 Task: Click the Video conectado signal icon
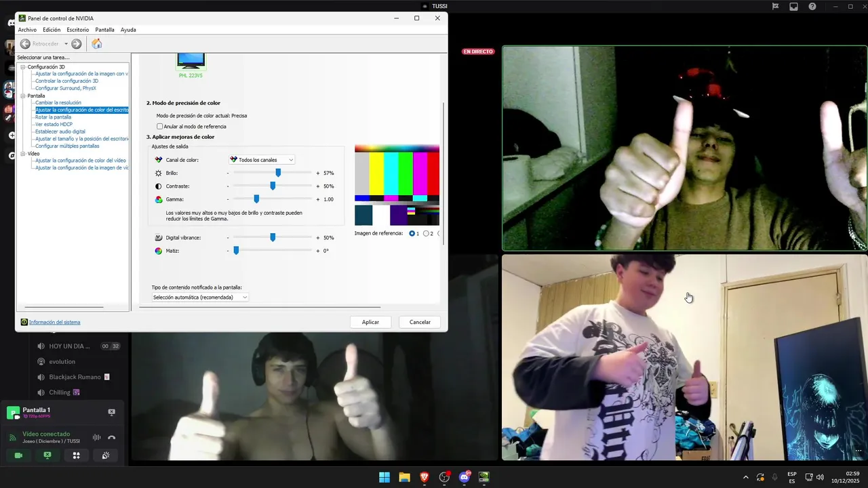[13, 438]
